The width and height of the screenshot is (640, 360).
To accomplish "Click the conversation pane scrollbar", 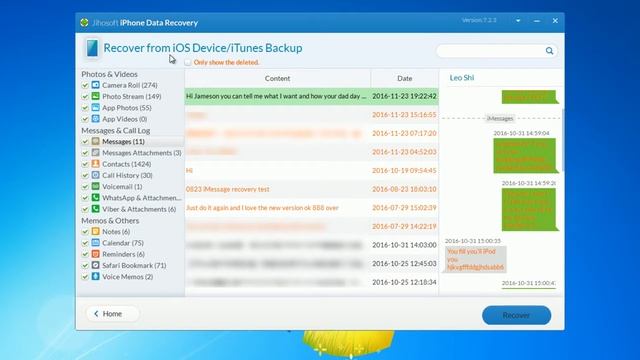I will coord(563,140).
